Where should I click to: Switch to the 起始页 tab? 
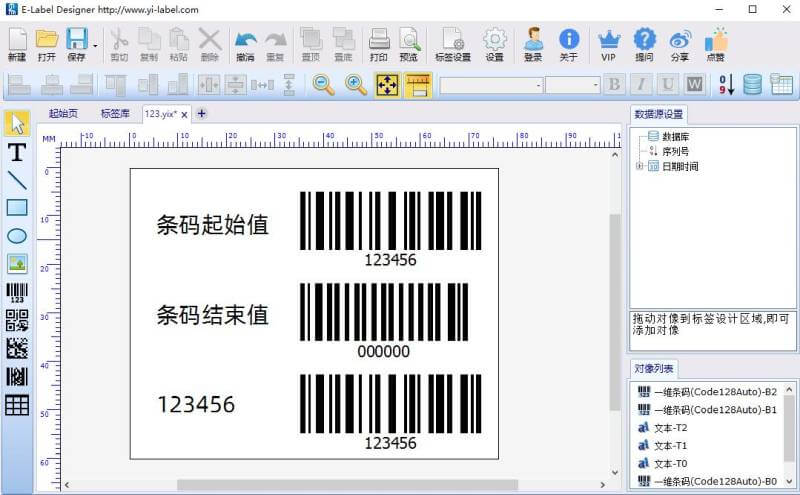tap(63, 113)
